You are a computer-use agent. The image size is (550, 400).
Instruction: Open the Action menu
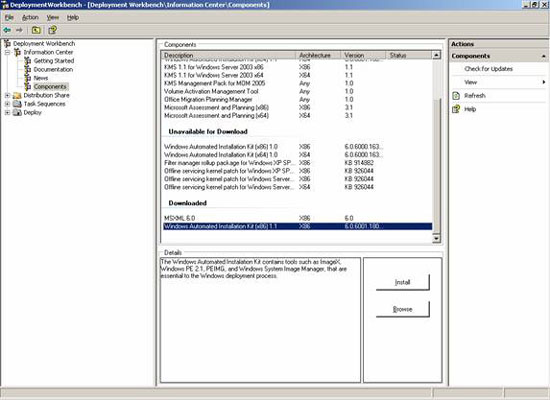tap(31, 18)
